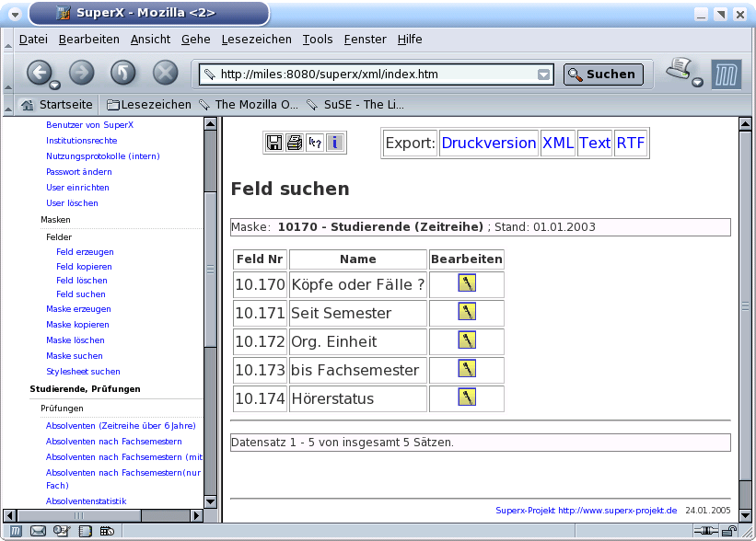
Task: Click the Startseite home bookmark
Action: pos(57,104)
